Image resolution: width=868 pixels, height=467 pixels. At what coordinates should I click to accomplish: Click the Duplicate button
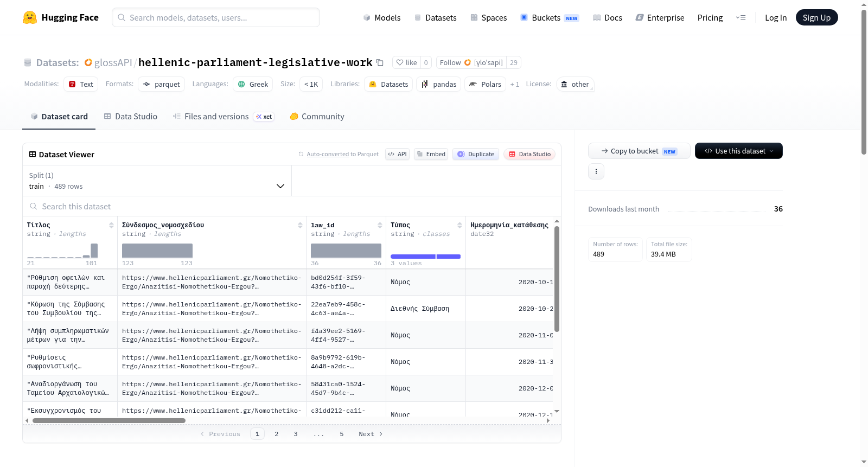[x=476, y=154]
